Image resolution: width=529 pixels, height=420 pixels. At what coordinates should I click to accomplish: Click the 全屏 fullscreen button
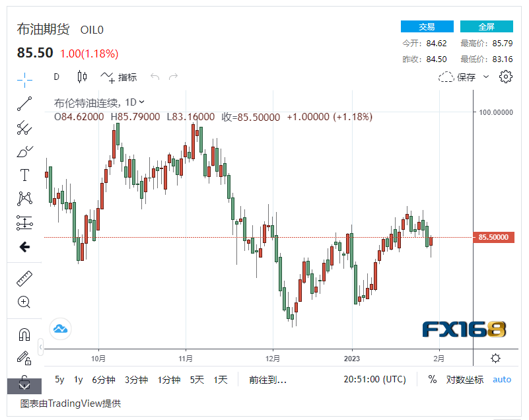[x=486, y=26]
